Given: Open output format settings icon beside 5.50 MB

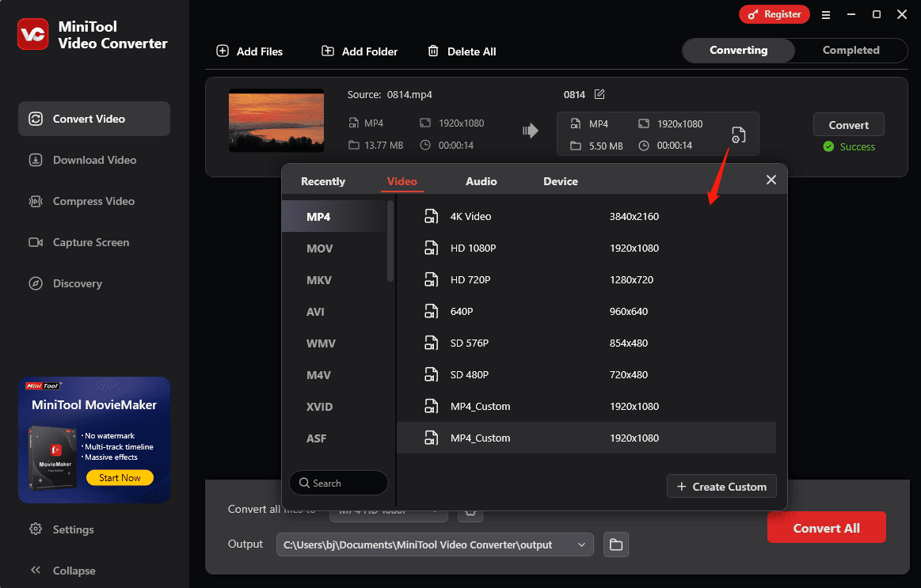Looking at the screenshot, I should coord(738,135).
